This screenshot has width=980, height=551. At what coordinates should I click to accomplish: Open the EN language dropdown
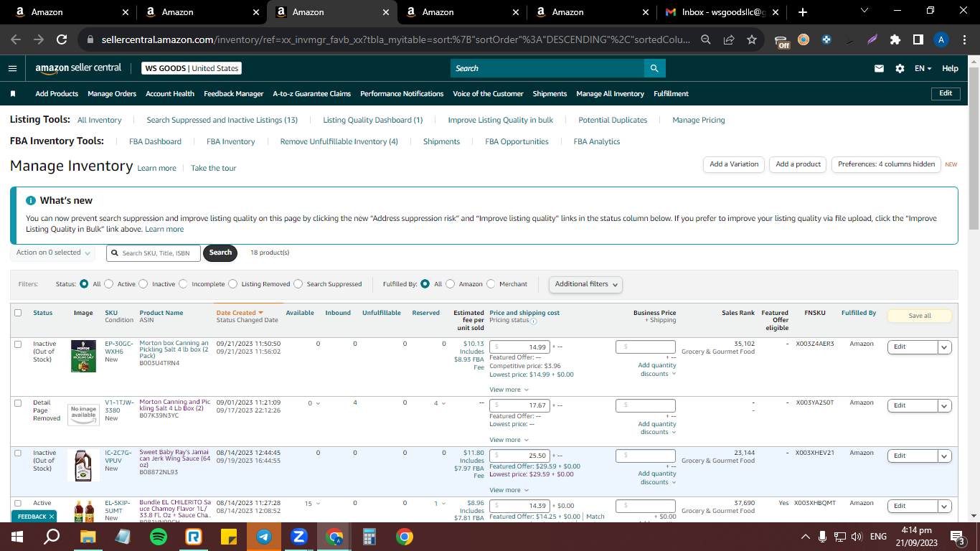coord(923,68)
